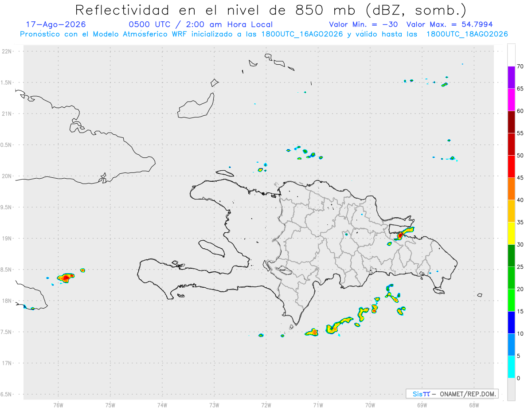Click the '75W' longitude label
Viewport: 532px width, 411px height.
click(x=110, y=405)
